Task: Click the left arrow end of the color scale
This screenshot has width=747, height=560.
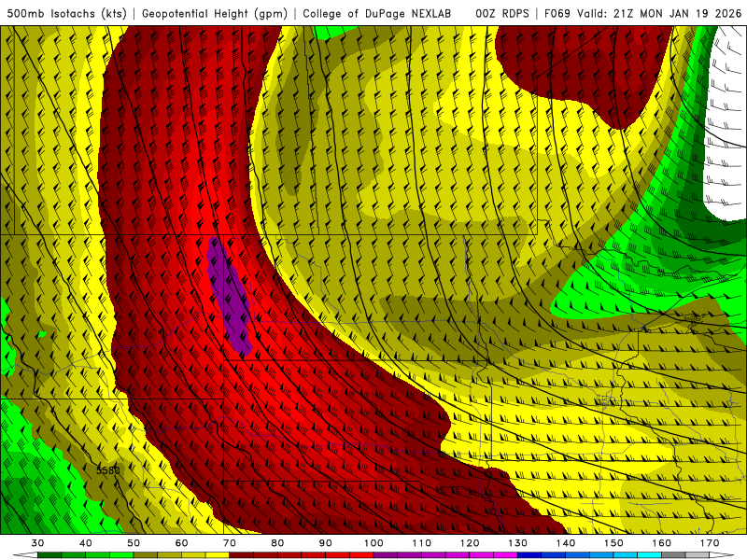Action: (x=25, y=555)
